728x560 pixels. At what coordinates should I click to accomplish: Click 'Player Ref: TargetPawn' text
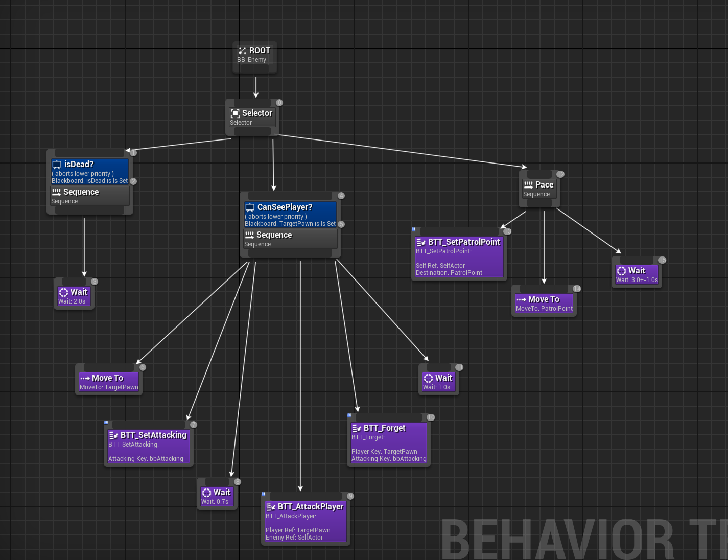(298, 530)
